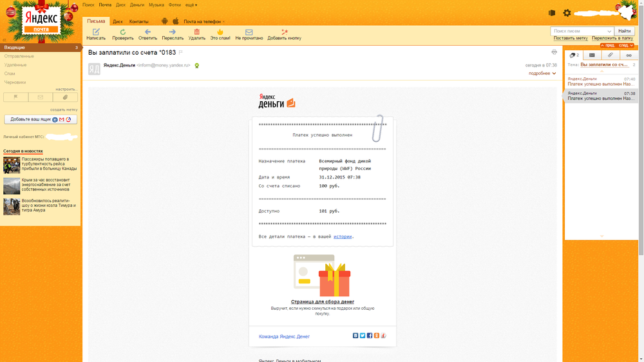Mark as spam with Это спам! icon
Screen dimensions: 644x362
[220, 32]
